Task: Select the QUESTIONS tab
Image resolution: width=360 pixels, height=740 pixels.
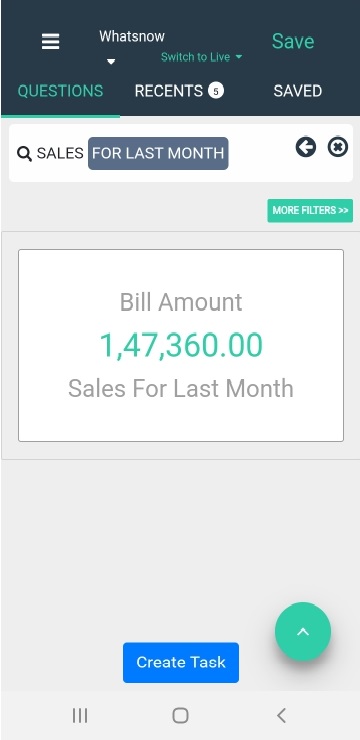Action: pyautogui.click(x=60, y=91)
